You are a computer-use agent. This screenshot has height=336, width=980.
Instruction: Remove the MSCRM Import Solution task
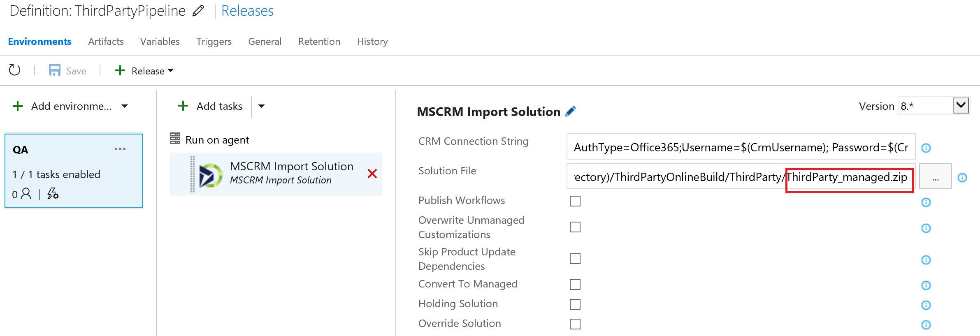pyautogui.click(x=372, y=174)
